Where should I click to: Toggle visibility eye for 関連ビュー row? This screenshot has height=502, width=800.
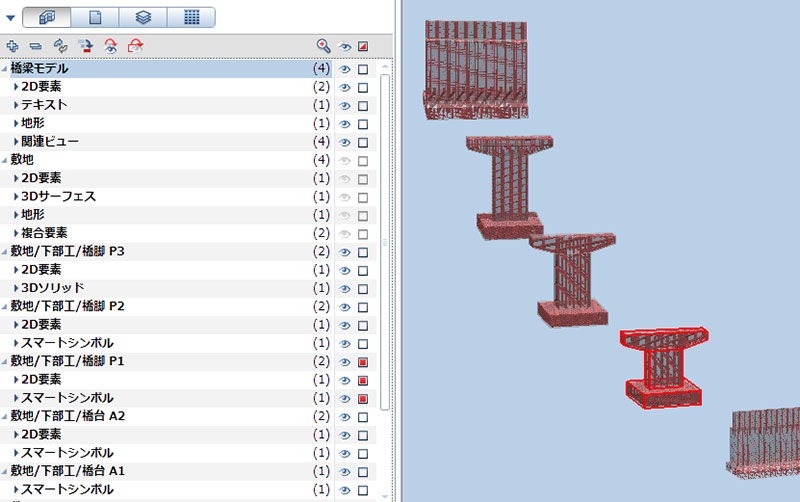click(345, 143)
